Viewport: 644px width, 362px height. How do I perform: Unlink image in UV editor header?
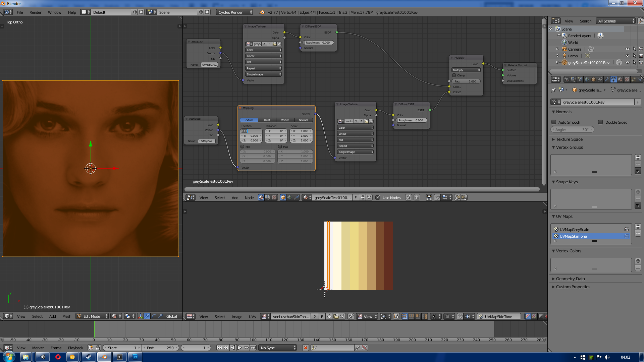click(342, 316)
